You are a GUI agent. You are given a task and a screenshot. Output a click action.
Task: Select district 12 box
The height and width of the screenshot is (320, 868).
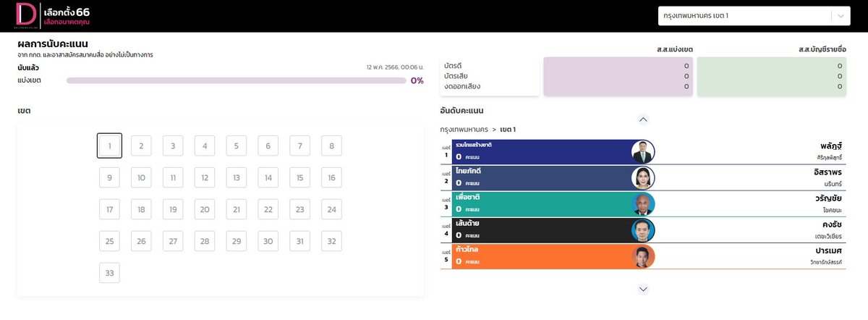[x=205, y=177]
